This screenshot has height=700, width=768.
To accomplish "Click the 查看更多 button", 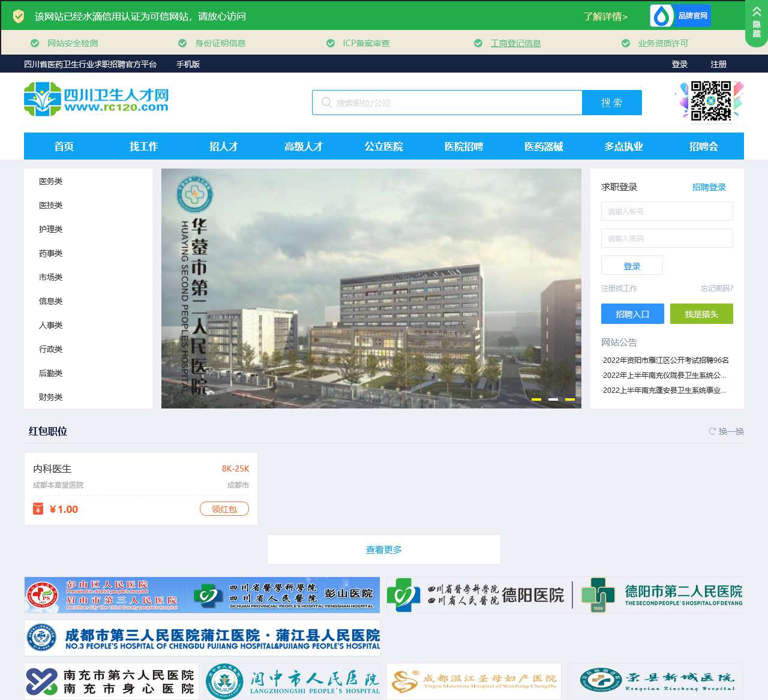I will tap(384, 549).
